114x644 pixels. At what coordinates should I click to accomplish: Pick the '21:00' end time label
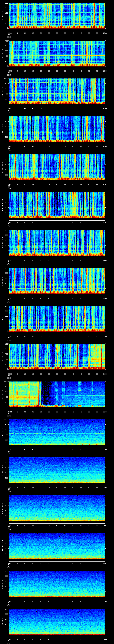pos(105,260)
